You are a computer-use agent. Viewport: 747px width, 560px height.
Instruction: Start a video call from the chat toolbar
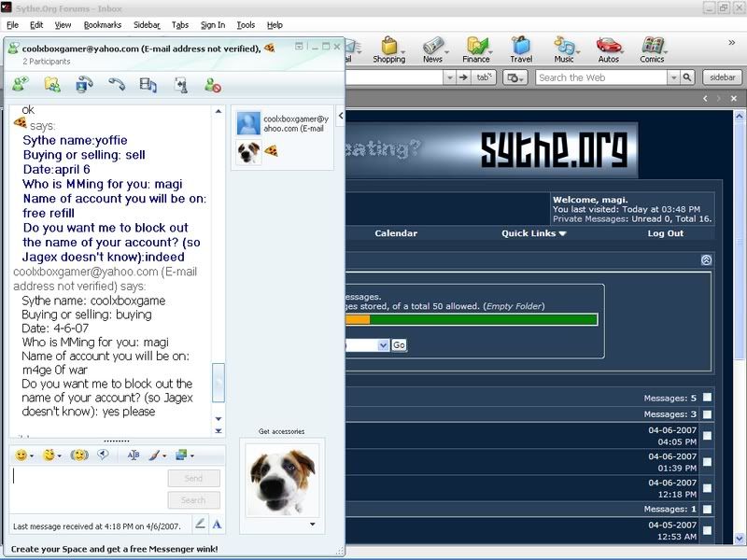pyautogui.click(x=84, y=84)
